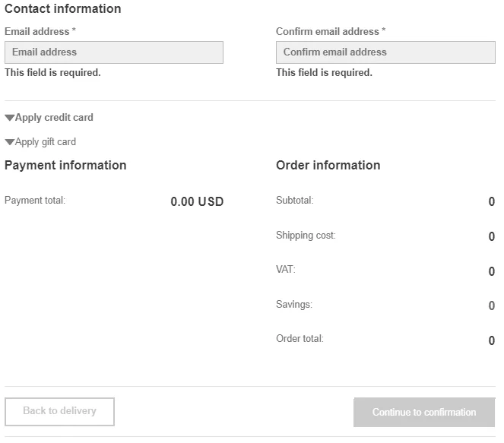Click the Savings label
The height and width of the screenshot is (443, 504).
pos(294,304)
